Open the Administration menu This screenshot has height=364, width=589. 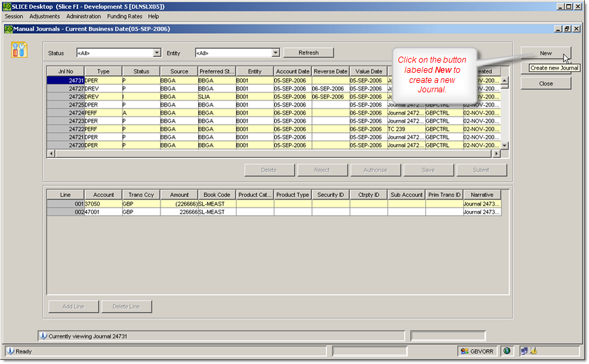(84, 16)
